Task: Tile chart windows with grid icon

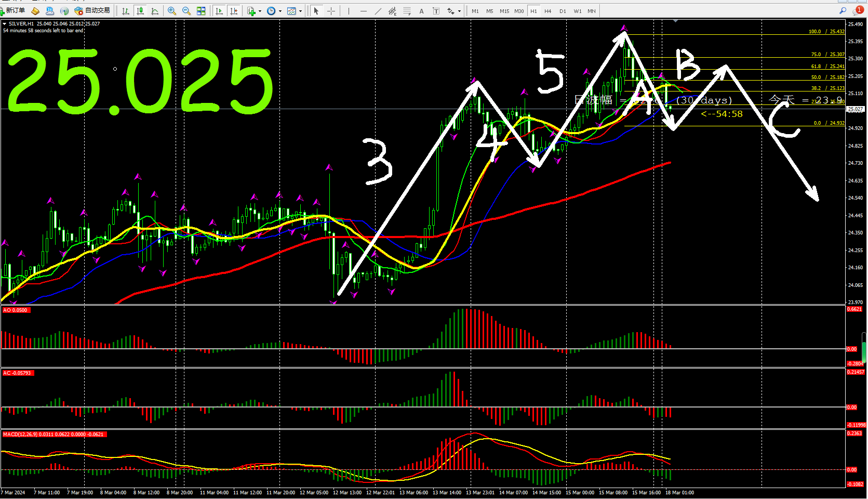Action: [x=201, y=11]
